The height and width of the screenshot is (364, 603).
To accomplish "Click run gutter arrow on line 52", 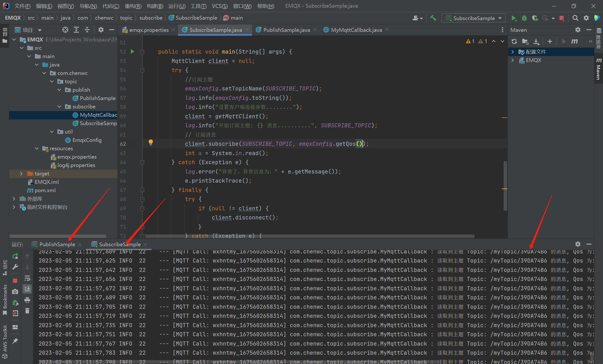I will (132, 51).
